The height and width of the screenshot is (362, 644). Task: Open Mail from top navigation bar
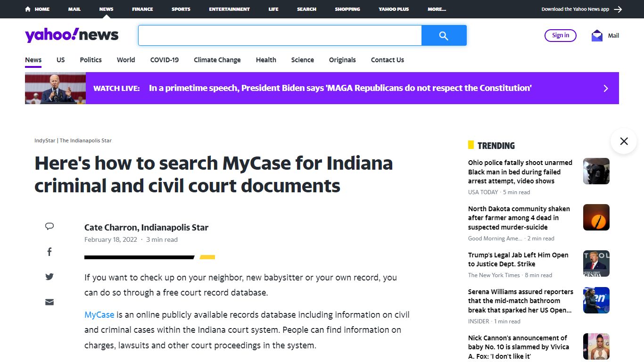tap(74, 9)
